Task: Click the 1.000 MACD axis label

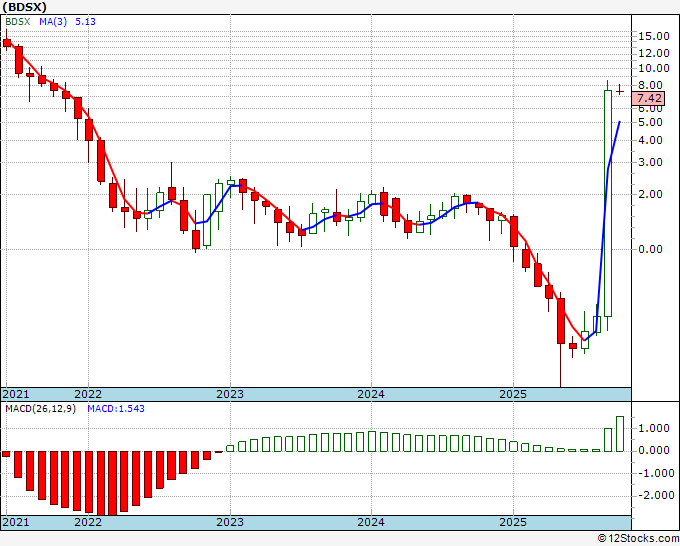Action: pos(654,428)
